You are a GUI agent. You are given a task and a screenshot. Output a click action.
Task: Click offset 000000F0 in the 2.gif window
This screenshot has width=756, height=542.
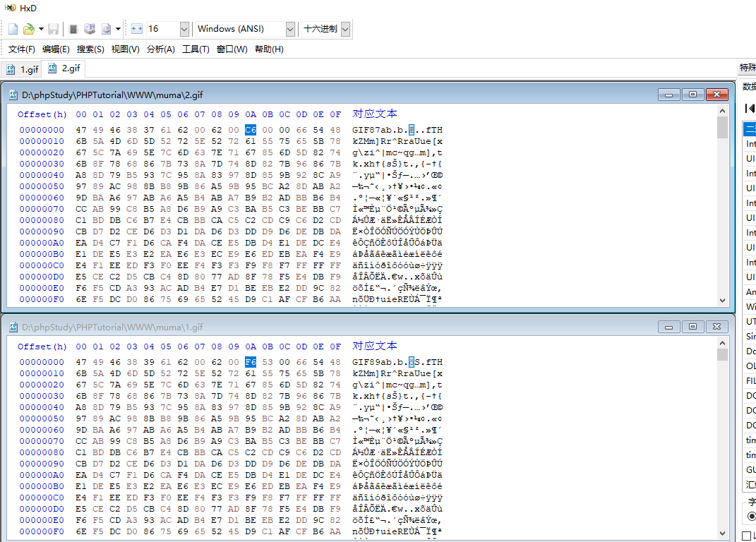pyautogui.click(x=42, y=299)
